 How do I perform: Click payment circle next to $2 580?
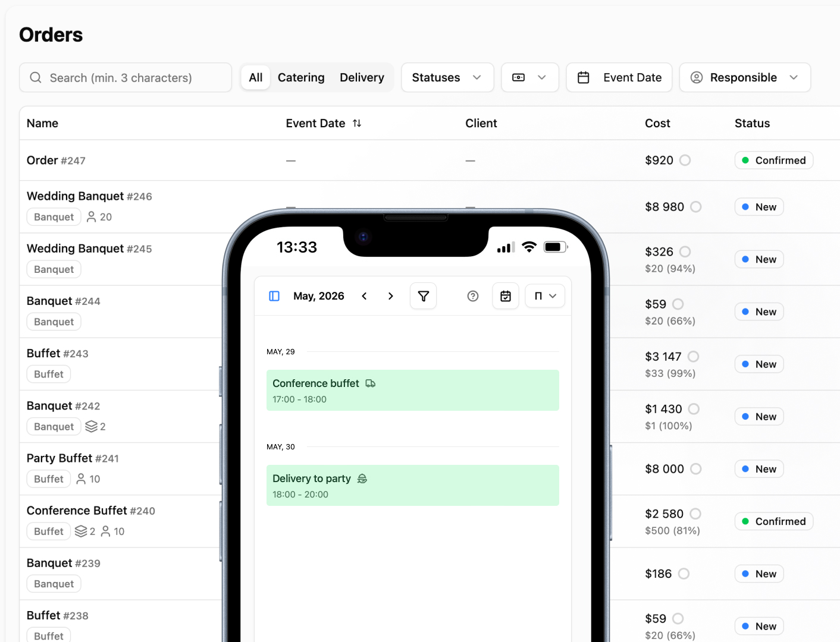[695, 514]
